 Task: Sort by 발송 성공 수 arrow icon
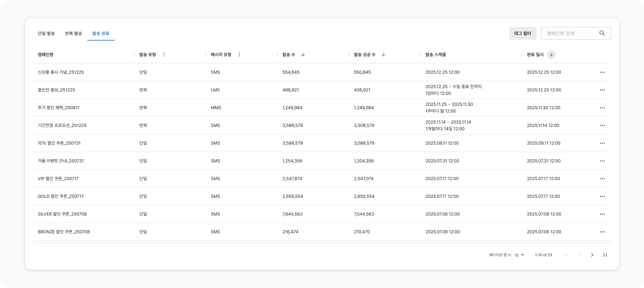pos(383,55)
